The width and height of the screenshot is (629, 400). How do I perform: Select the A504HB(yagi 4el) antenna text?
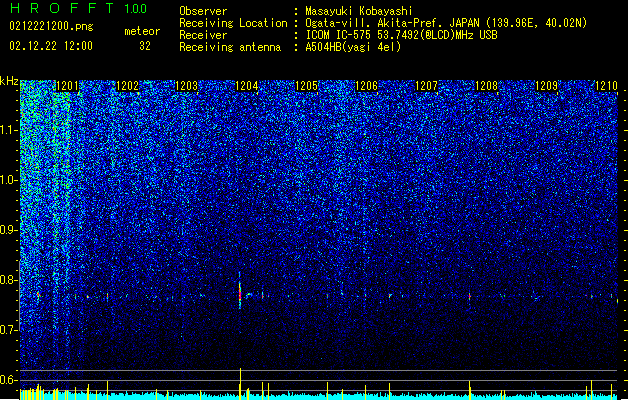pyautogui.click(x=353, y=47)
